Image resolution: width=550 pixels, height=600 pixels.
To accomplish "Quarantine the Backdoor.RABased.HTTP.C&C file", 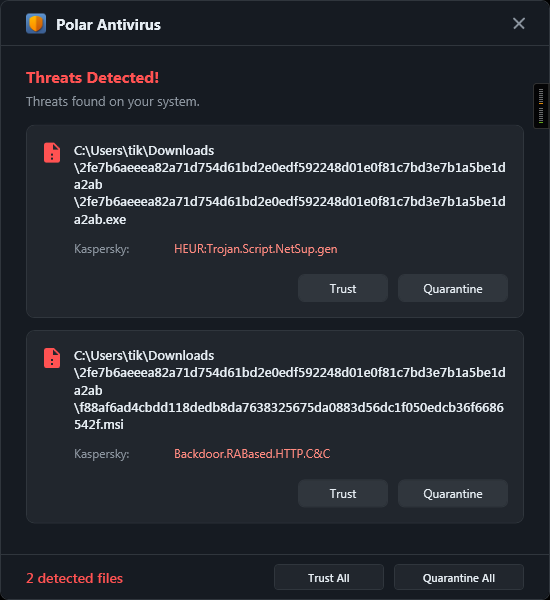I will [453, 493].
